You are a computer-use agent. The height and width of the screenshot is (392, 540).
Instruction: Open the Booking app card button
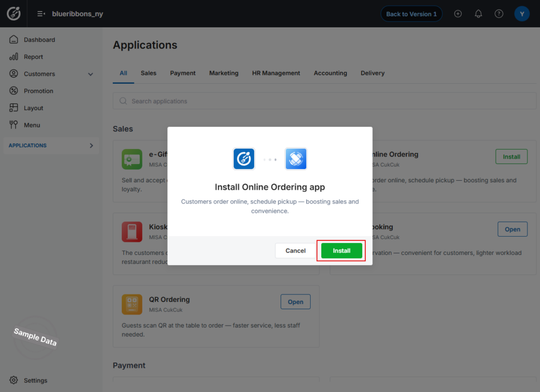[513, 229]
